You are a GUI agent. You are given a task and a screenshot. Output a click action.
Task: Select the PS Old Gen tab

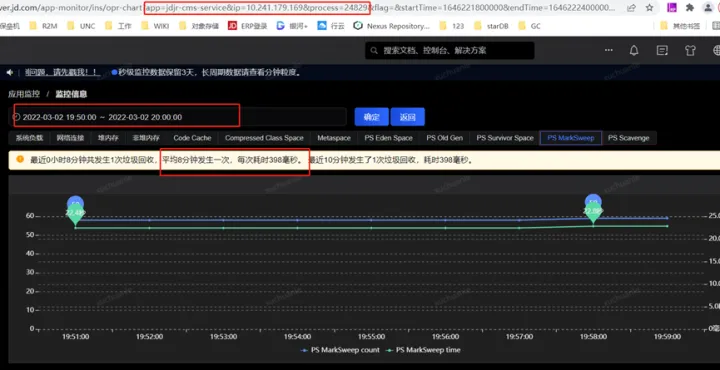444,138
